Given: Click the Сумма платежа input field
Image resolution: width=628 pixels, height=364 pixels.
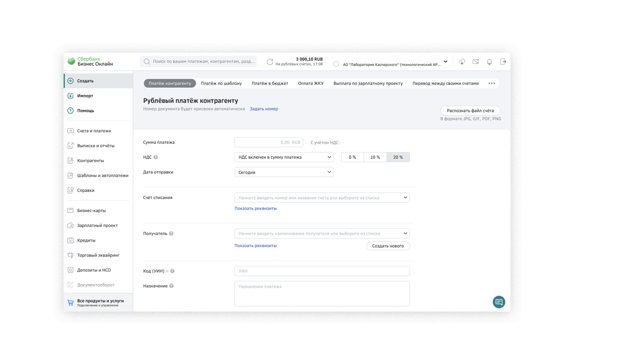Looking at the screenshot, I should click(x=268, y=142).
